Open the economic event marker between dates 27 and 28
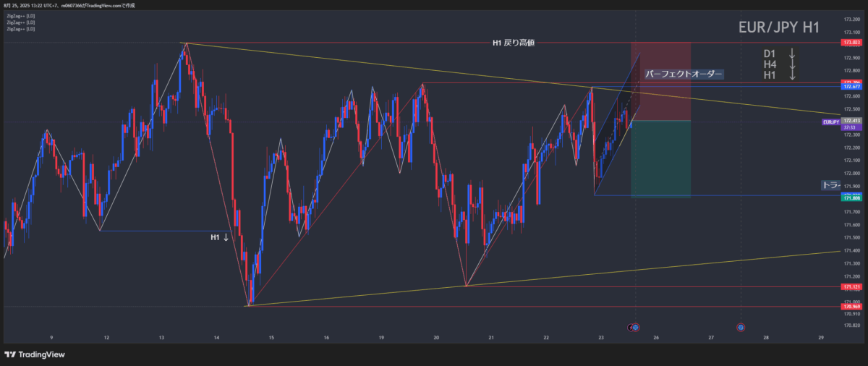Image resolution: width=868 pixels, height=366 pixels. (741, 328)
